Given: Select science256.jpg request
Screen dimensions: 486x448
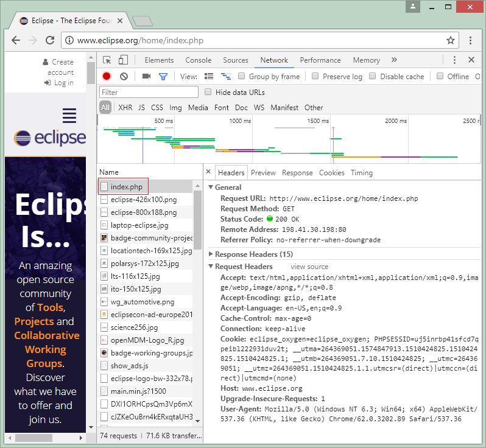Looking at the screenshot, I should [x=145, y=327].
